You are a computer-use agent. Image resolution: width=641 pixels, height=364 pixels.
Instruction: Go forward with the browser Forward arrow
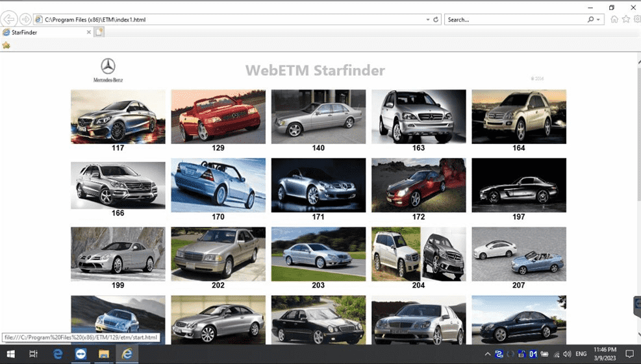25,19
